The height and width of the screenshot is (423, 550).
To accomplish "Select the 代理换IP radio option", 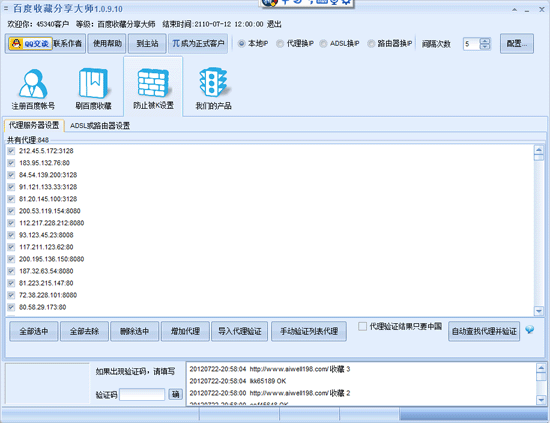I will 280,43.
